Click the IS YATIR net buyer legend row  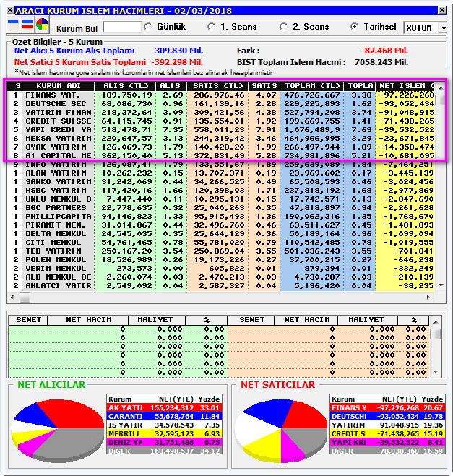point(164,425)
